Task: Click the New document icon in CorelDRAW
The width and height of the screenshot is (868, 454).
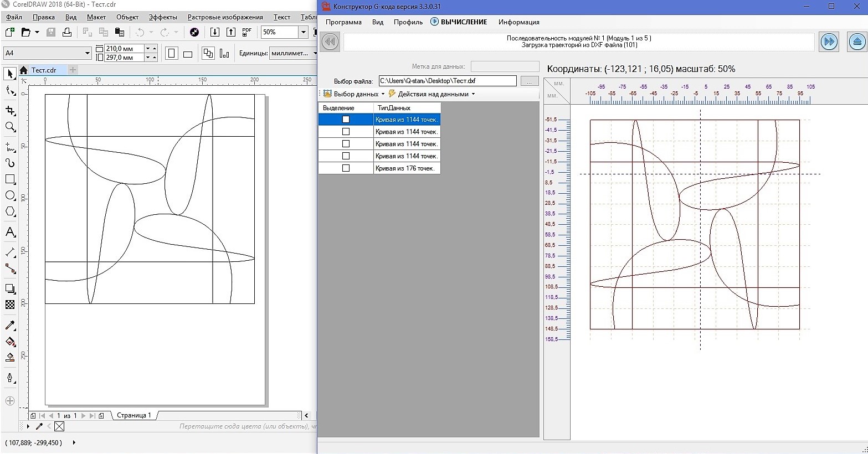Action: tap(9, 32)
